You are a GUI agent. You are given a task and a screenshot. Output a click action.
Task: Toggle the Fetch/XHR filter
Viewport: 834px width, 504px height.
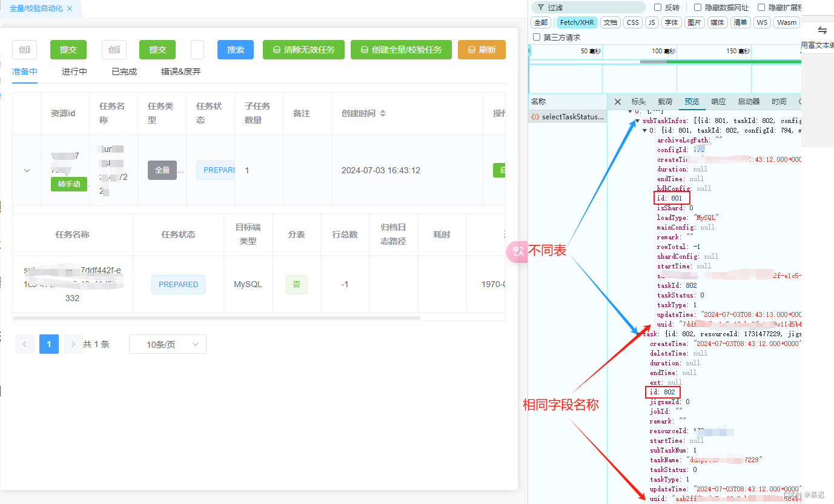(577, 22)
